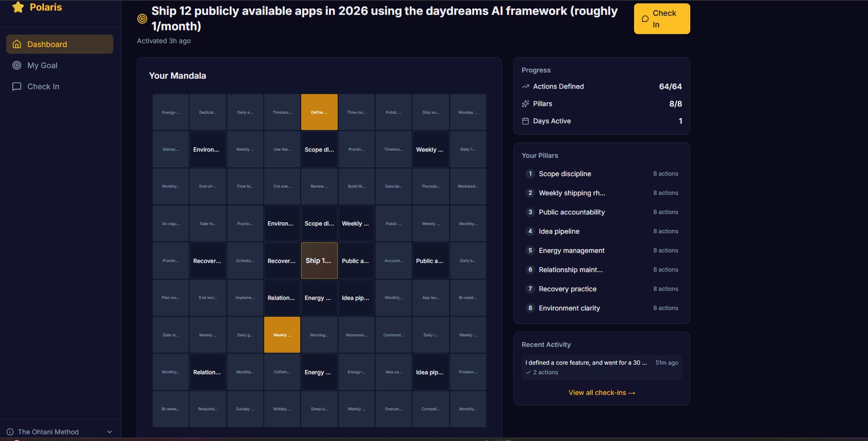Screen dimensions: 868x441
Task: Follow the View all check-ins link
Action: pyautogui.click(x=601, y=393)
